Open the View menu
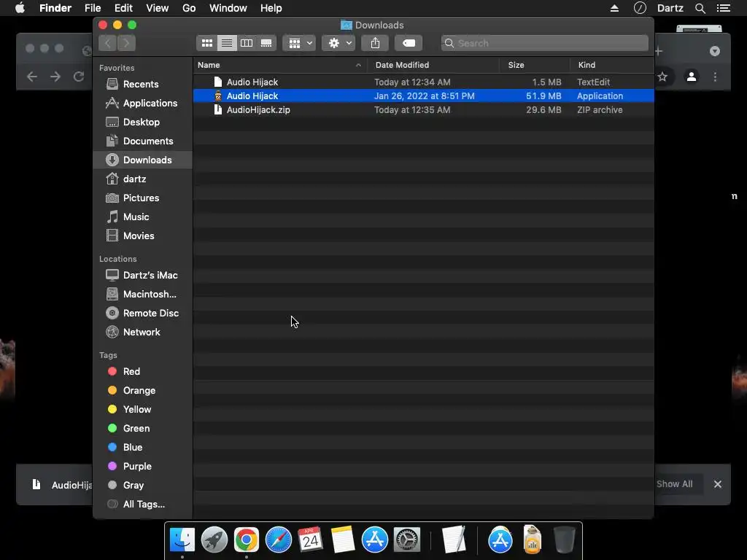Viewport: 747px width, 560px height. tap(158, 8)
